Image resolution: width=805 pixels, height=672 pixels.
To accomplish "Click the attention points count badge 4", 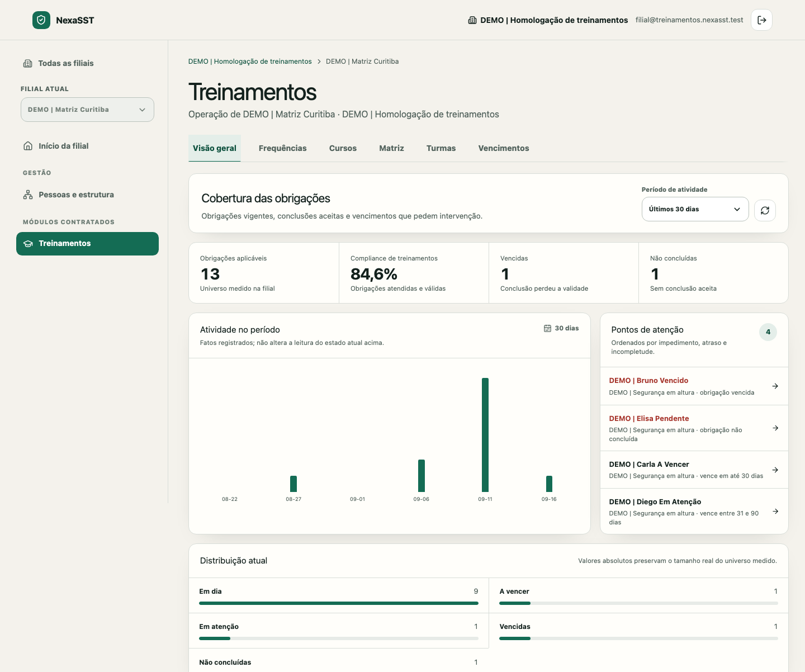I will point(768,332).
